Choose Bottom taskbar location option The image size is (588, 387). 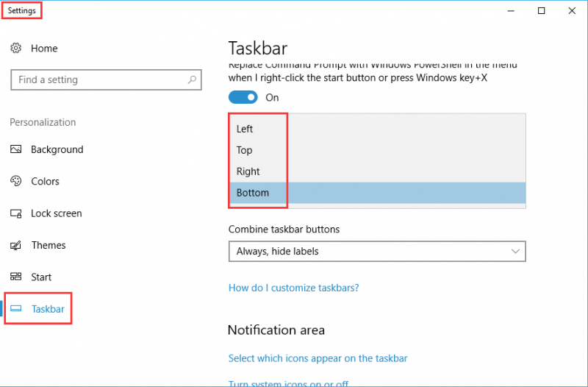pos(377,193)
